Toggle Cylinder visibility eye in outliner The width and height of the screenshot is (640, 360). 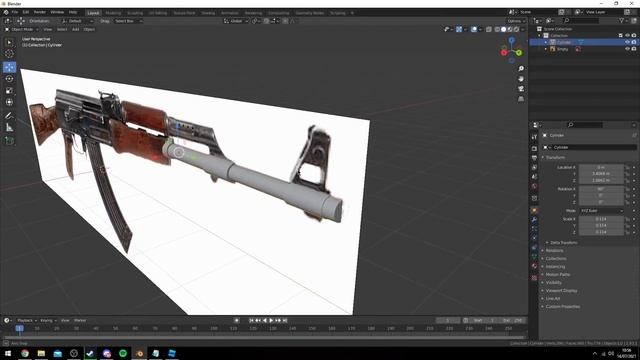627,42
